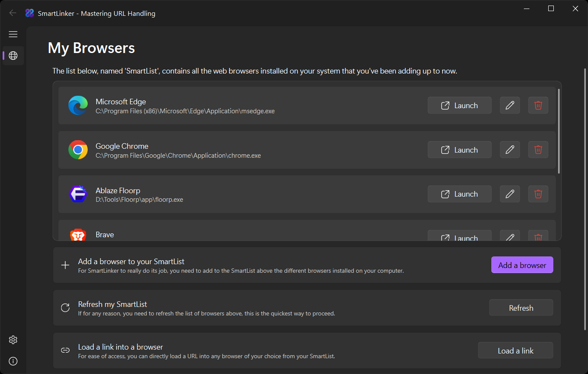
Task: Click the 'Add a browser to your SmartList' title
Action: tap(131, 261)
